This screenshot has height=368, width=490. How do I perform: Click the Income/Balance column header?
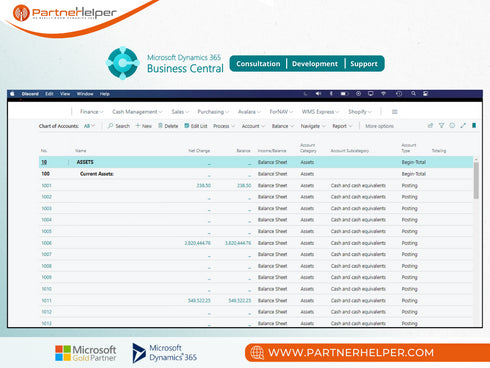(x=272, y=151)
